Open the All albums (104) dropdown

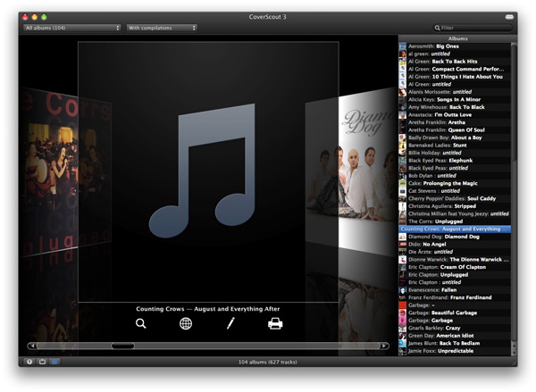click(x=72, y=28)
